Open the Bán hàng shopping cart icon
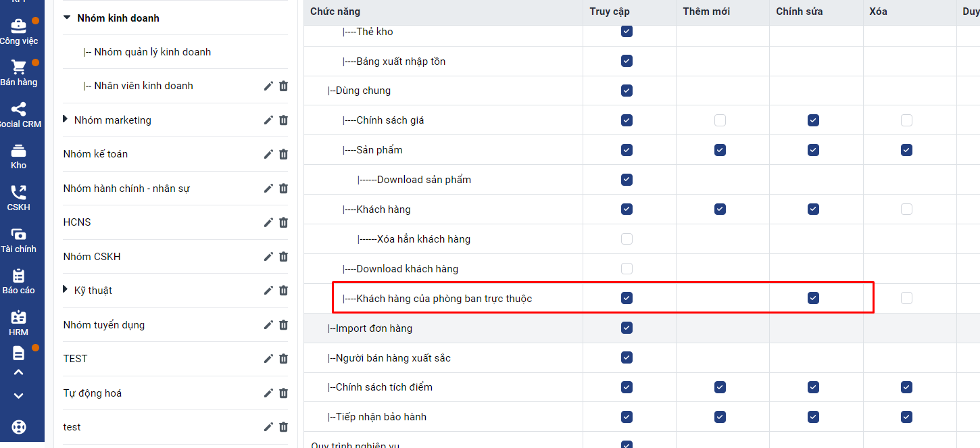This screenshot has height=448, width=980. click(x=18, y=68)
